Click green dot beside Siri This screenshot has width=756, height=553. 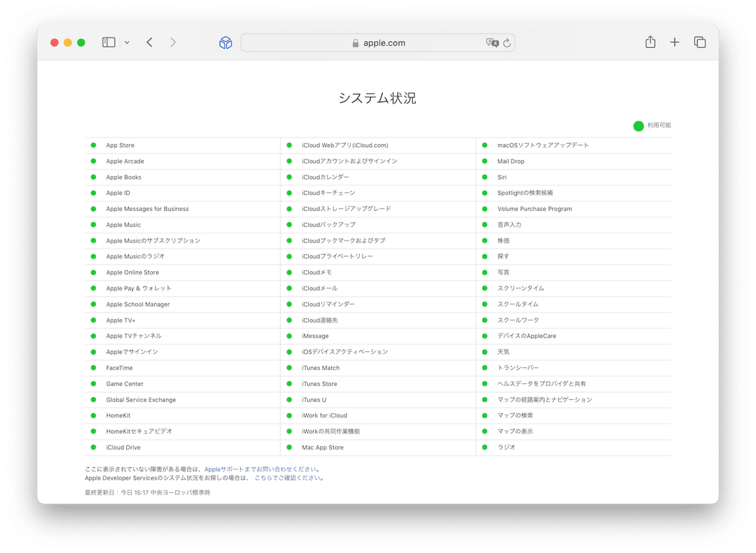pyautogui.click(x=485, y=177)
